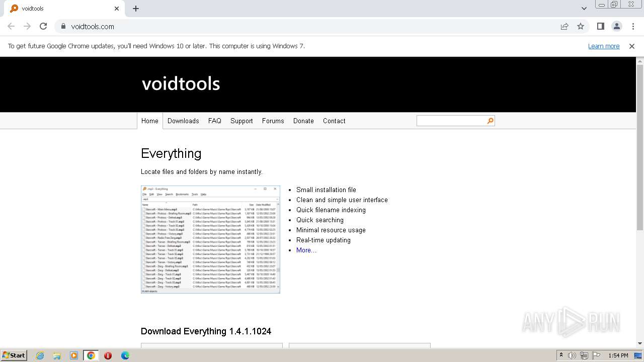
Task: Click the taskbar clock showing 1:54 PM
Action: click(x=618, y=355)
